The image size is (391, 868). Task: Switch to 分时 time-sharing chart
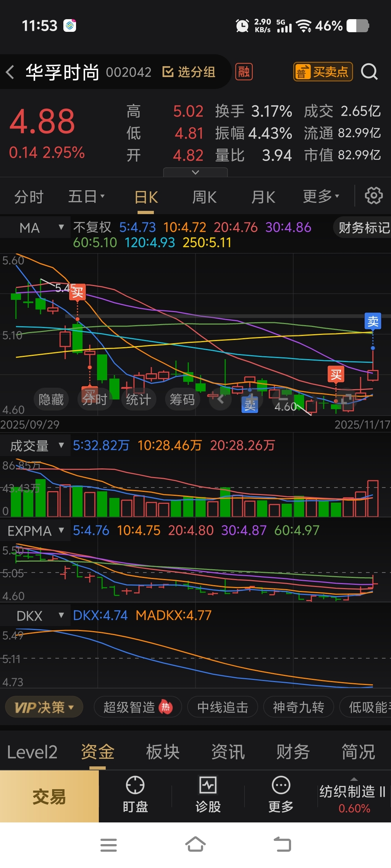coord(29,197)
